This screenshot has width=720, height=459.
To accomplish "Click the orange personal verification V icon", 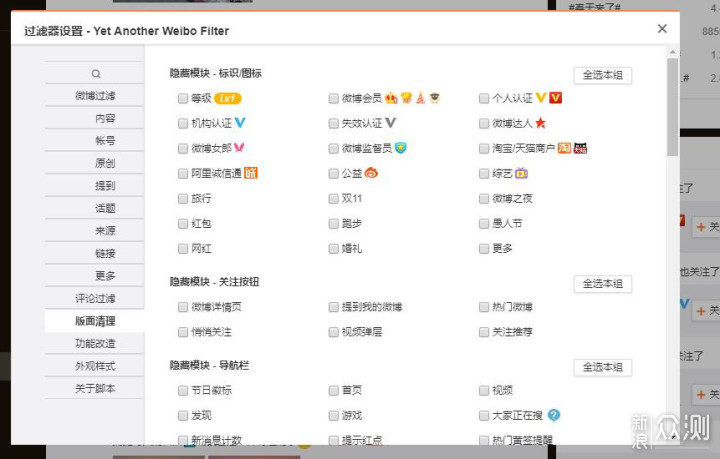I will pos(541,98).
